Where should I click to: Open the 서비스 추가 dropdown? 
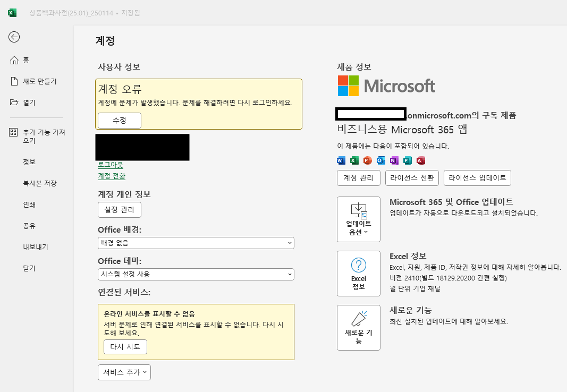[x=124, y=372]
